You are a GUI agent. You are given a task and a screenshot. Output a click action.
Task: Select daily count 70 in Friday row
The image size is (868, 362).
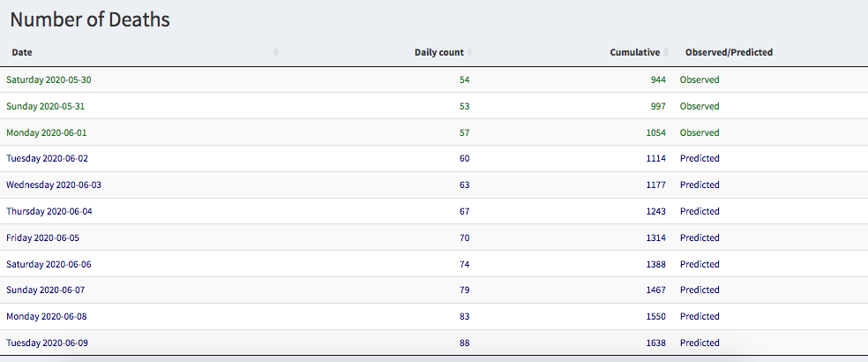(464, 238)
